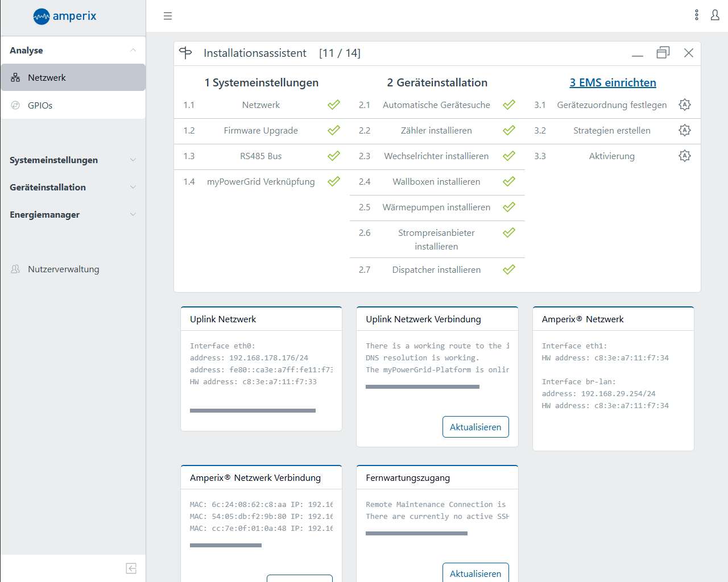Viewport: 728px width, 582px height.
Task: Open step 2.4 Wallboxen installieren
Action: (x=436, y=181)
